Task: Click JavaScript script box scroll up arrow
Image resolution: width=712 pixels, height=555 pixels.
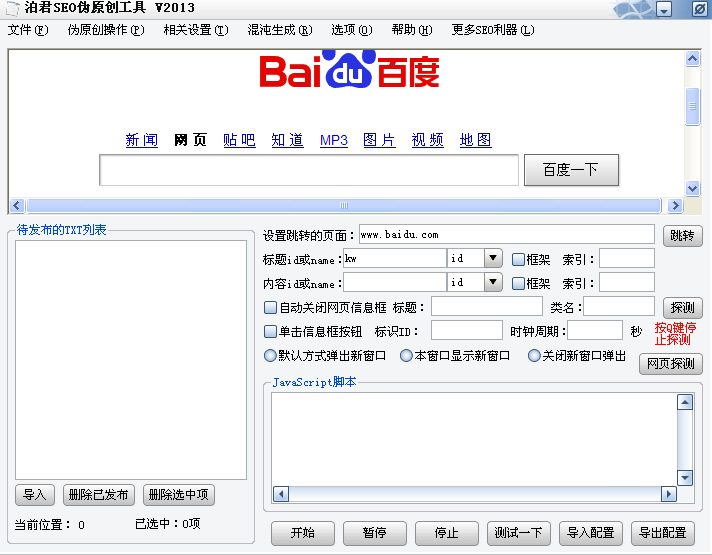Action: tap(685, 402)
